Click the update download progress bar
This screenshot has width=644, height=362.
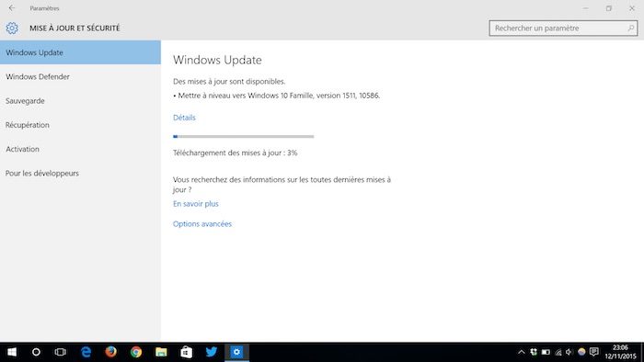244,137
